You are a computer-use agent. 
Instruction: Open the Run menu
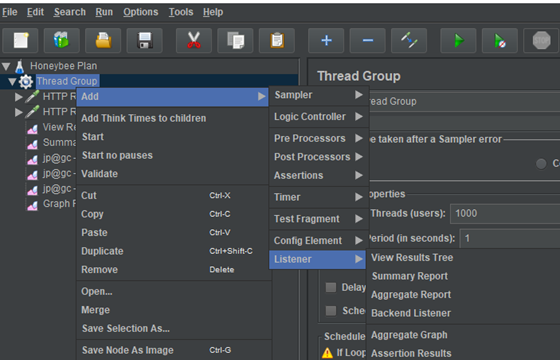104,12
